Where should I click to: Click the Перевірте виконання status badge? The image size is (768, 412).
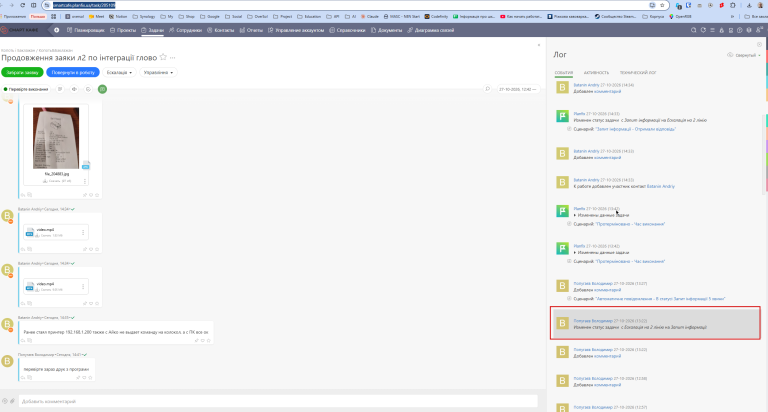(26, 89)
